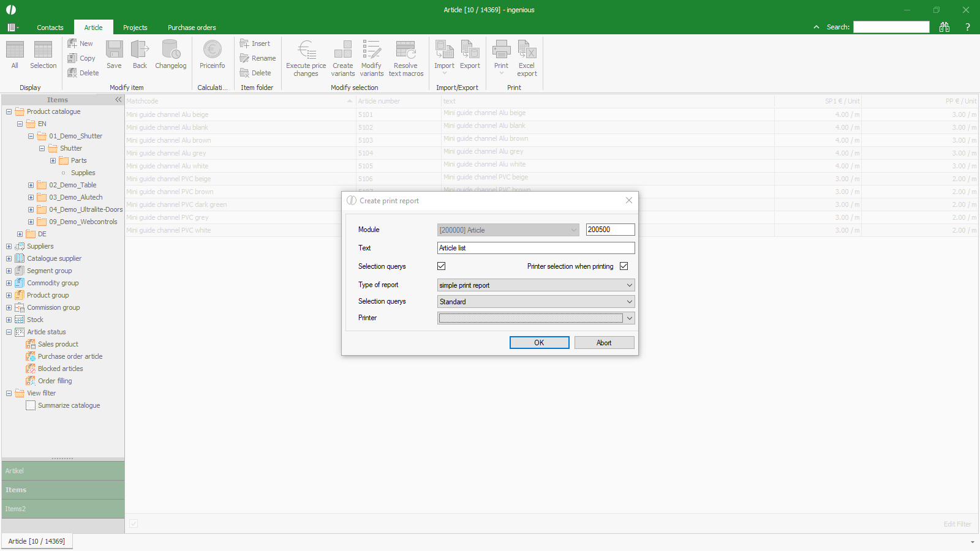Select Execute price changes icon
This screenshot has width=980, height=551.
pos(306,50)
